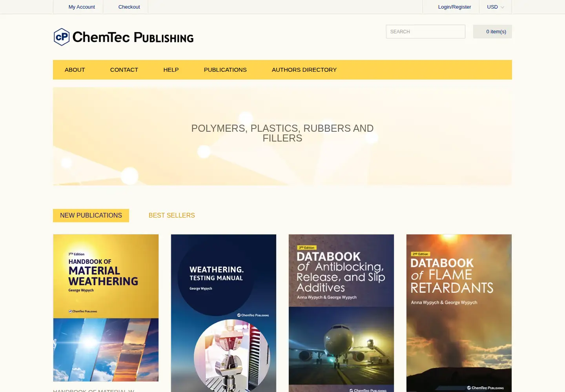The width and height of the screenshot is (565, 392).
Task: Click the Login/Register link
Action: tap(454, 7)
